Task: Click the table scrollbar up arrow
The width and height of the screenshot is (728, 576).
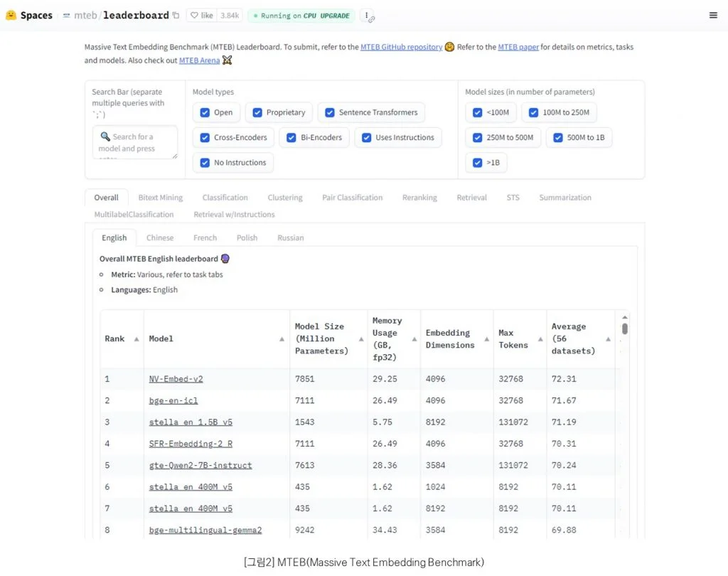Action: coord(625,317)
